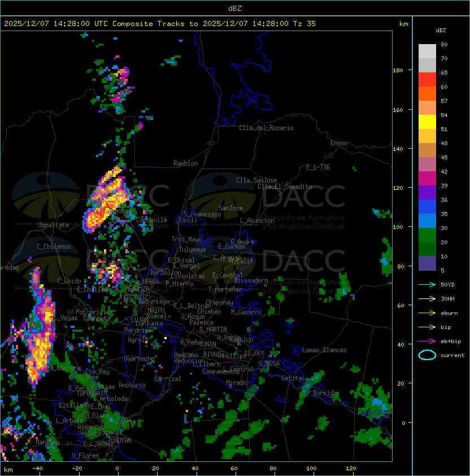Pick the bright green dBZ scale swatch

coord(427,235)
